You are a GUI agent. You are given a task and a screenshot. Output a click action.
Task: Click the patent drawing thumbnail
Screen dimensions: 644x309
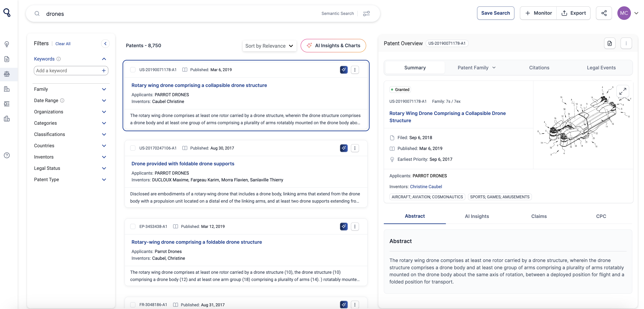(584, 121)
